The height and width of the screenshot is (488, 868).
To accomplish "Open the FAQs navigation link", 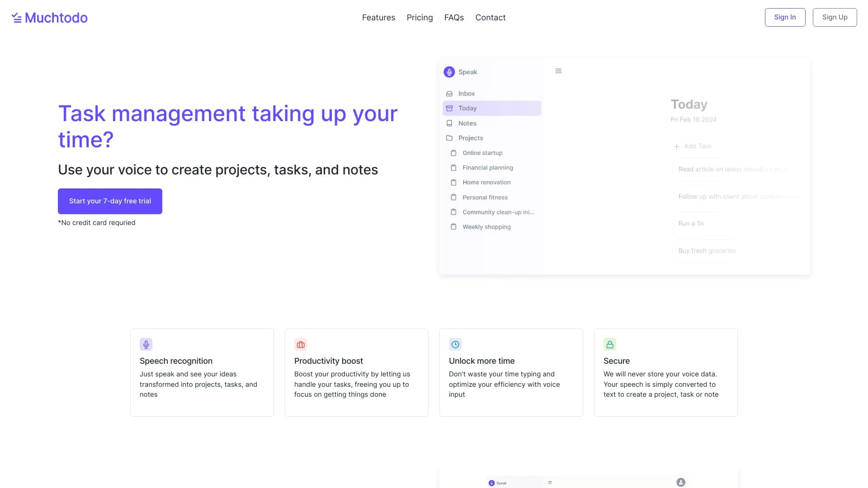I will click(x=454, y=18).
